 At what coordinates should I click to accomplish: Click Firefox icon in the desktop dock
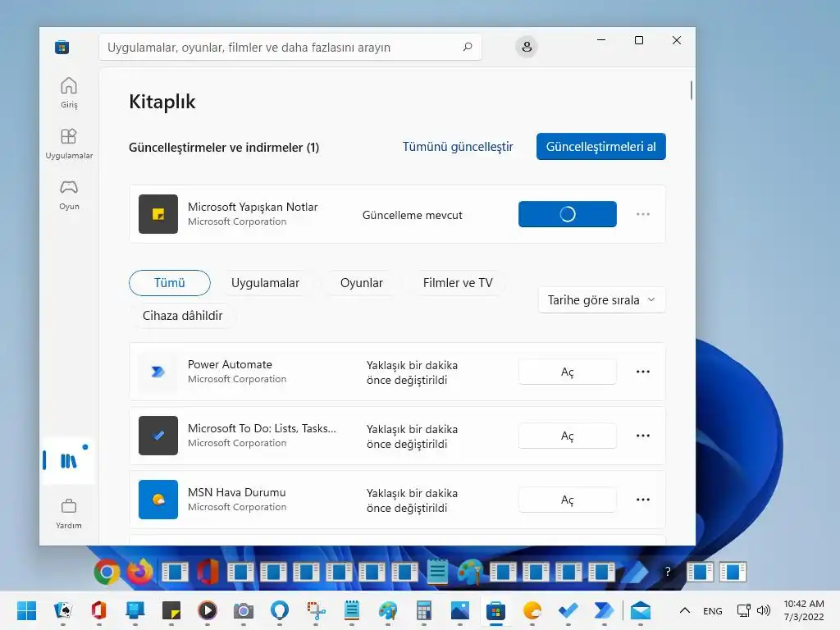point(139,572)
